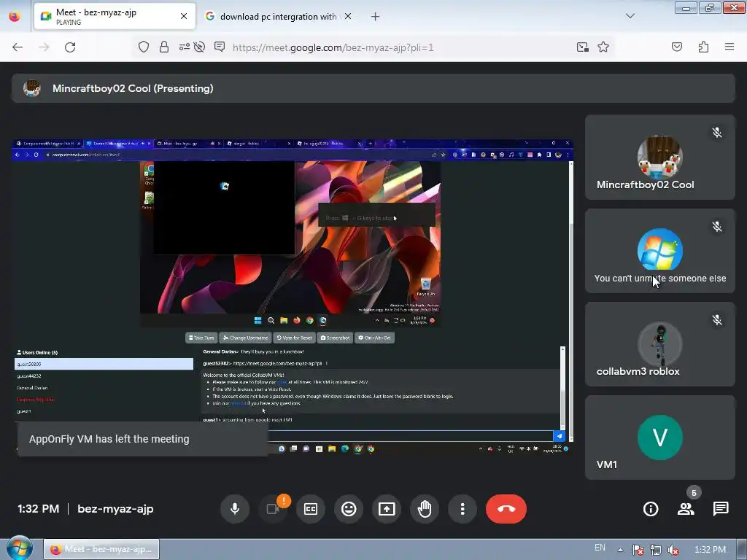Click the muted volume tray icon
This screenshot has width=747, height=560.
pyautogui.click(x=673, y=550)
